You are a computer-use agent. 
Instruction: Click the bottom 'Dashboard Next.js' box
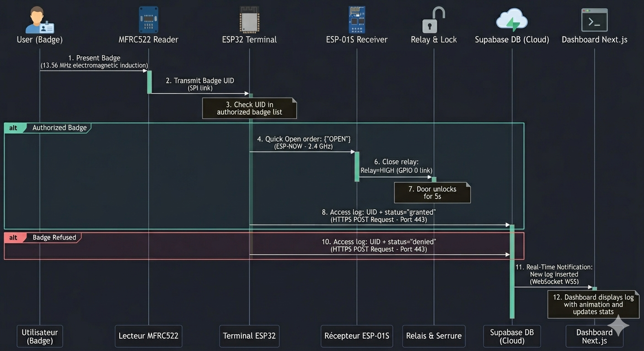pos(594,336)
